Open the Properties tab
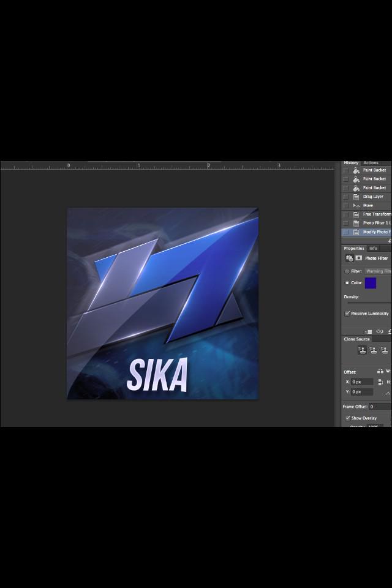 click(x=354, y=248)
